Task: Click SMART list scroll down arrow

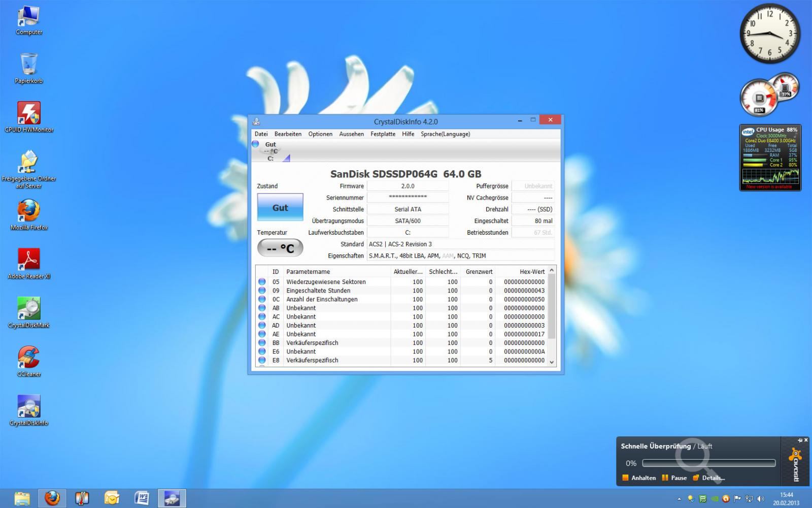Action: [552, 362]
